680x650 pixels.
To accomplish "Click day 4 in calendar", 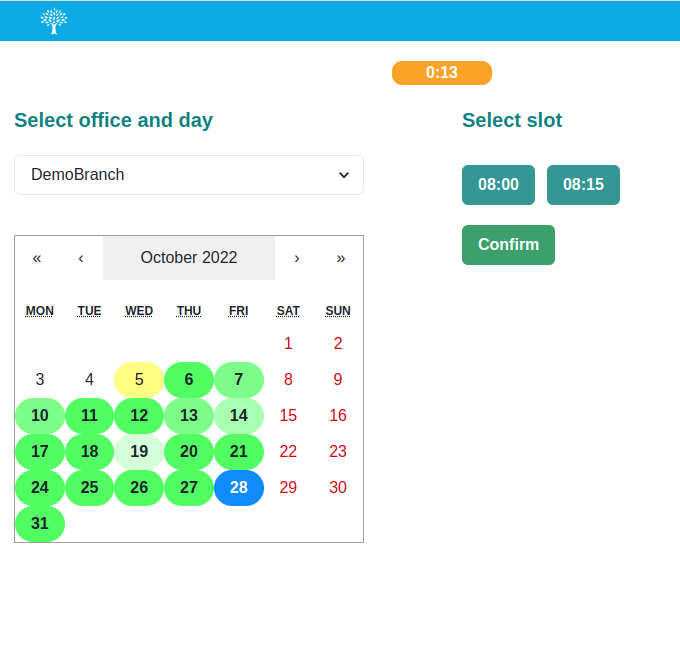I will tap(89, 379).
